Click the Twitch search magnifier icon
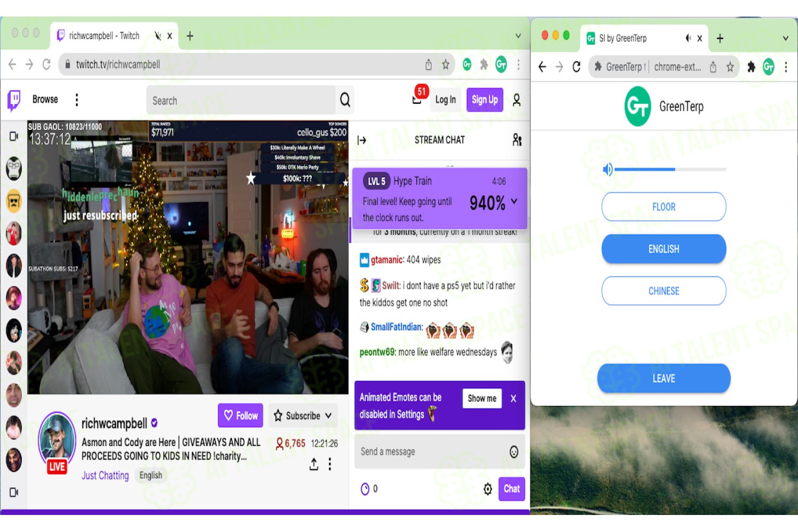 coord(345,100)
